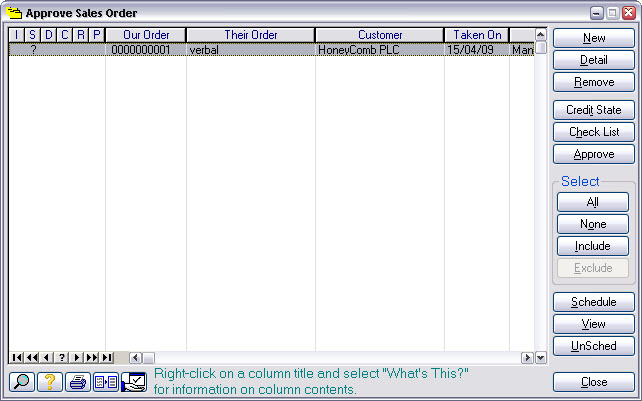Jump to the first record navigation arrow
Image resolution: width=642 pixels, height=401 pixels.
[17, 358]
